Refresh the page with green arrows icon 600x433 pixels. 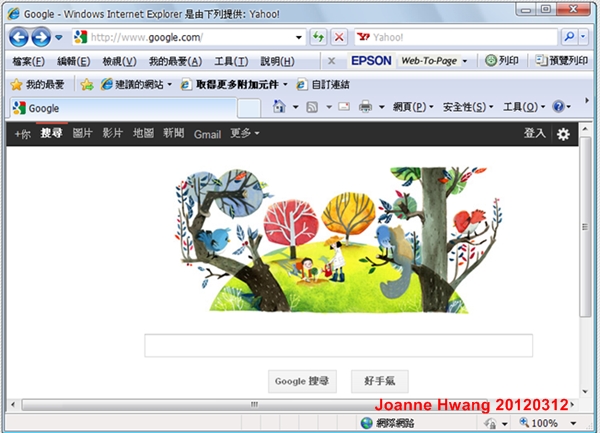[x=318, y=37]
